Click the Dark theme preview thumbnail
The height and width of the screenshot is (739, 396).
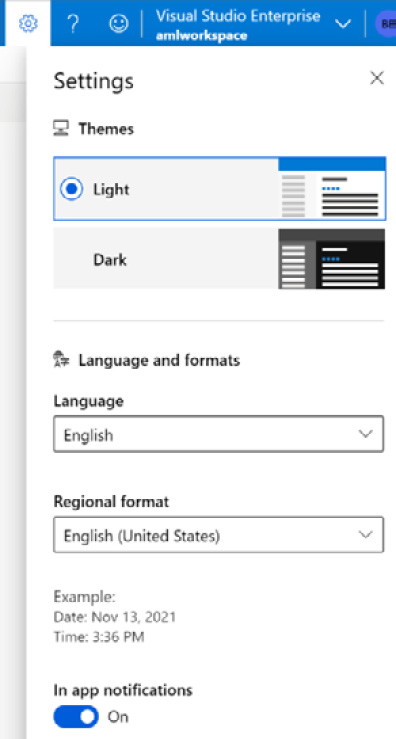click(331, 259)
